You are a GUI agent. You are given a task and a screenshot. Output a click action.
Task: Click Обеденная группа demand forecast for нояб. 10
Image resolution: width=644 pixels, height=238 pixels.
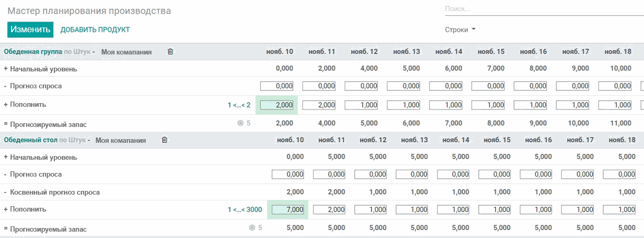click(277, 86)
